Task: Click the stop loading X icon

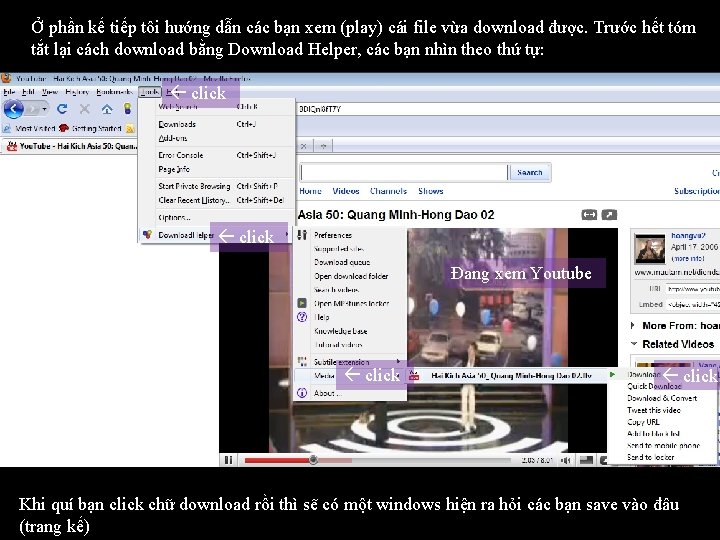Action: point(84,109)
